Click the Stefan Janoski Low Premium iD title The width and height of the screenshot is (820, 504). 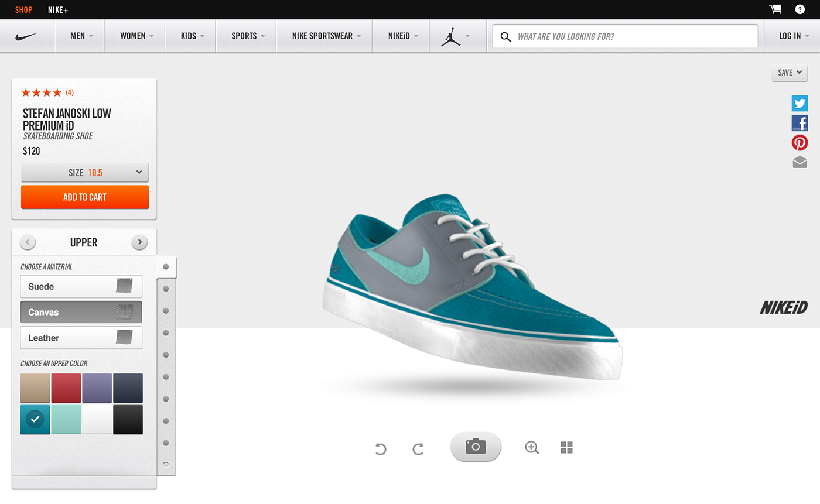click(x=67, y=119)
